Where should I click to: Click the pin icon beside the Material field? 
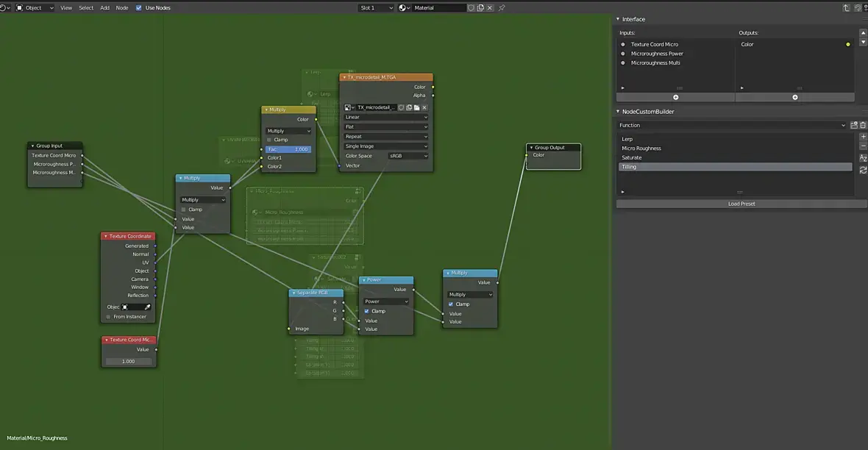(x=502, y=8)
